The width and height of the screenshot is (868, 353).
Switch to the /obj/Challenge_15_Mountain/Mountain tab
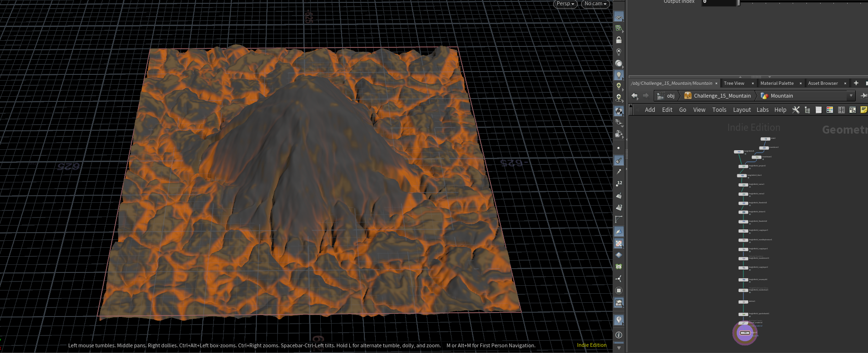tap(671, 83)
